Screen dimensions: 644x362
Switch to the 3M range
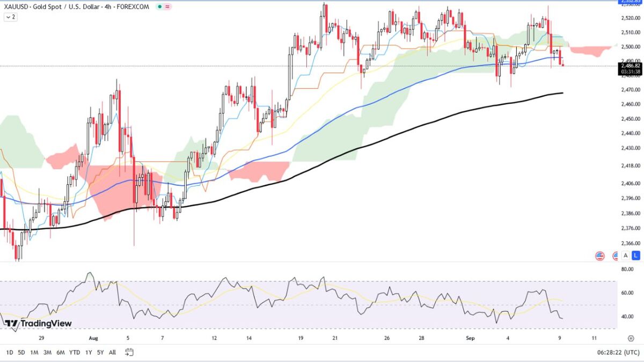click(47, 352)
